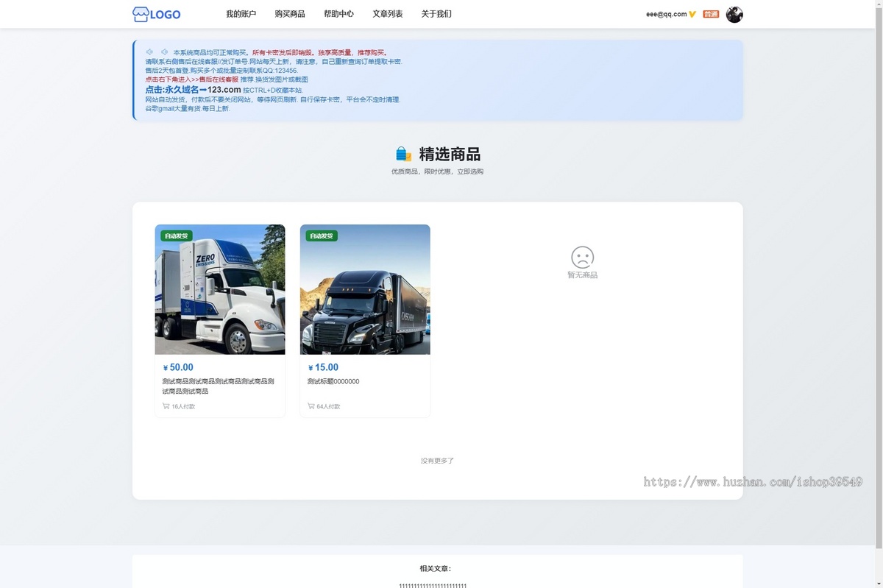Open 我的账户 menu item
883x588 pixels.
[241, 14]
